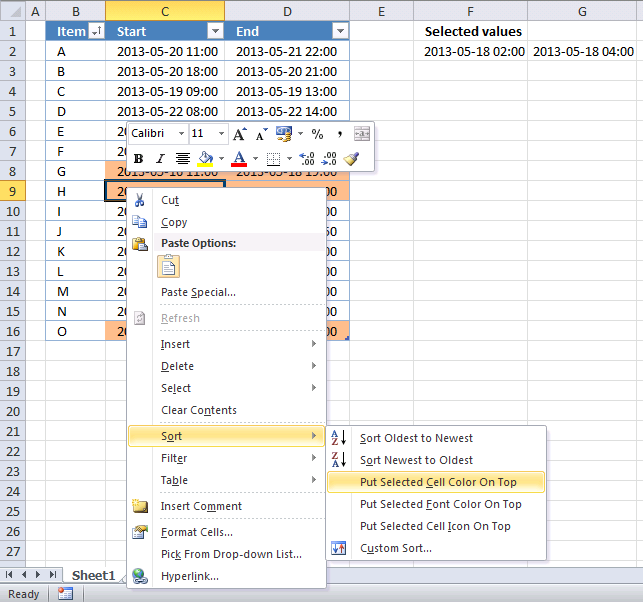Image resolution: width=643 pixels, height=602 pixels.
Task: Toggle Bold in the mini toolbar
Action: click(139, 158)
